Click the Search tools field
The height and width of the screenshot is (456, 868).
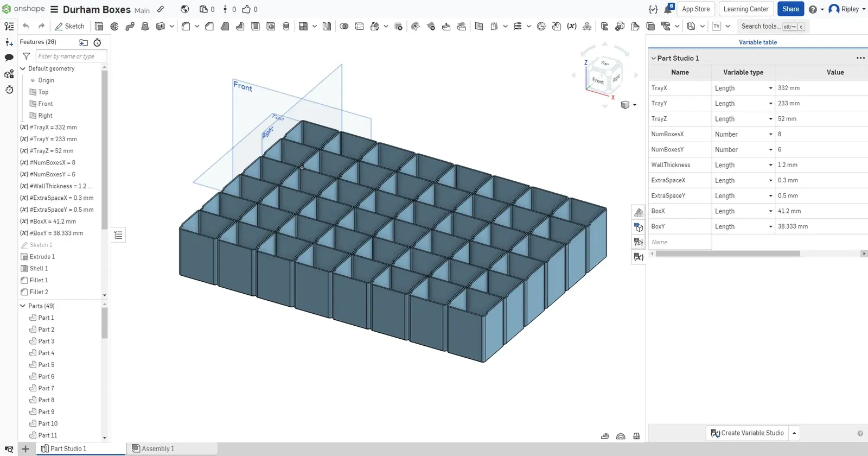pyautogui.click(x=773, y=26)
